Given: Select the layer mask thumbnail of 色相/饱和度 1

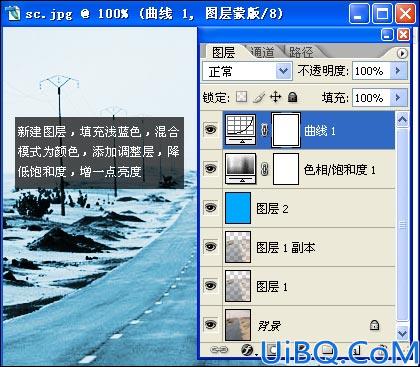Looking at the screenshot, I should [x=286, y=169].
